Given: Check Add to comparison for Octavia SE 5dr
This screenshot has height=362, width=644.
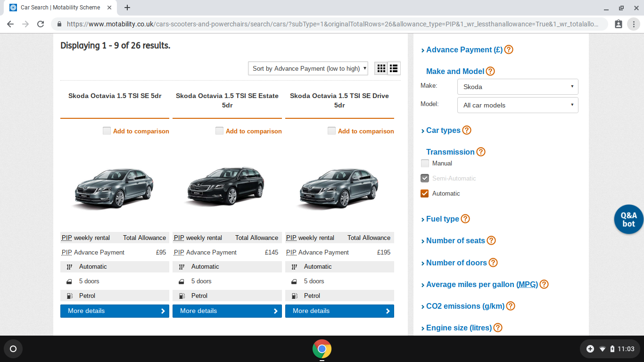Looking at the screenshot, I should (x=107, y=131).
